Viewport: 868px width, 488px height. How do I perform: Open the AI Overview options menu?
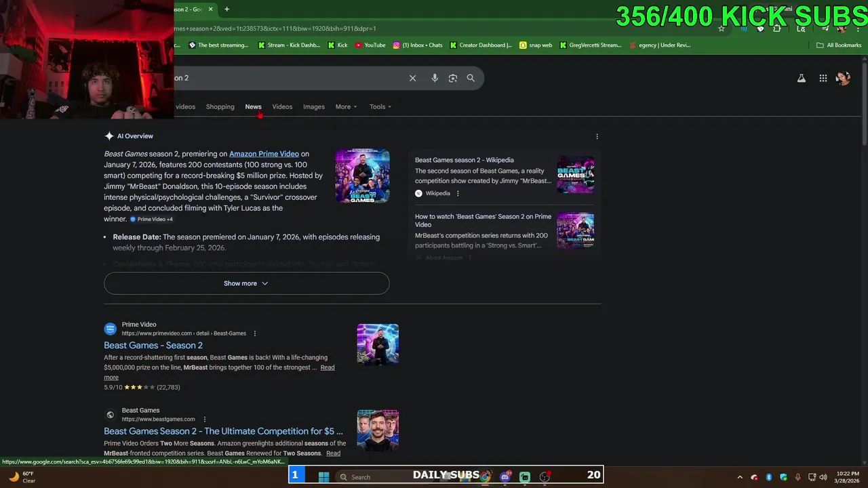tap(597, 136)
